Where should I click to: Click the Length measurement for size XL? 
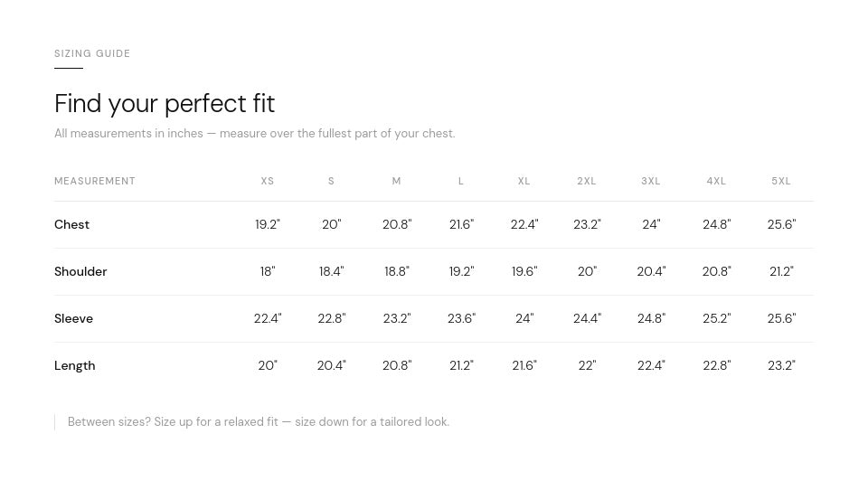[x=524, y=365]
